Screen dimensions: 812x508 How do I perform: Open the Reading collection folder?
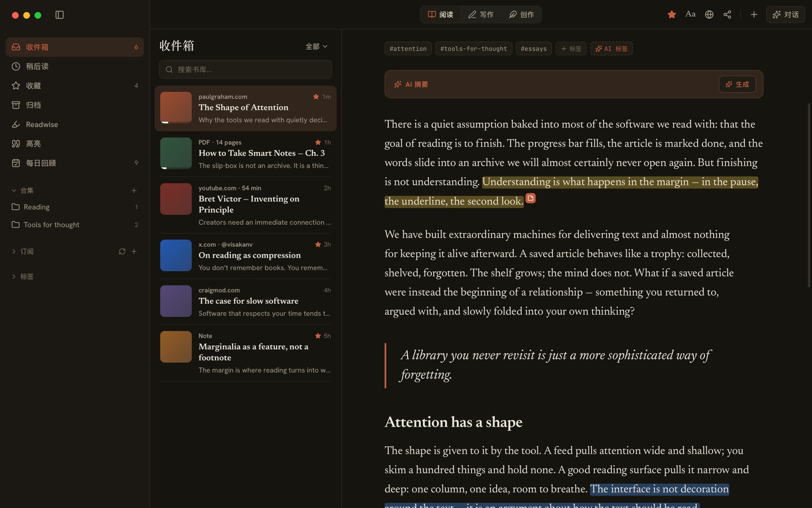click(x=75, y=207)
